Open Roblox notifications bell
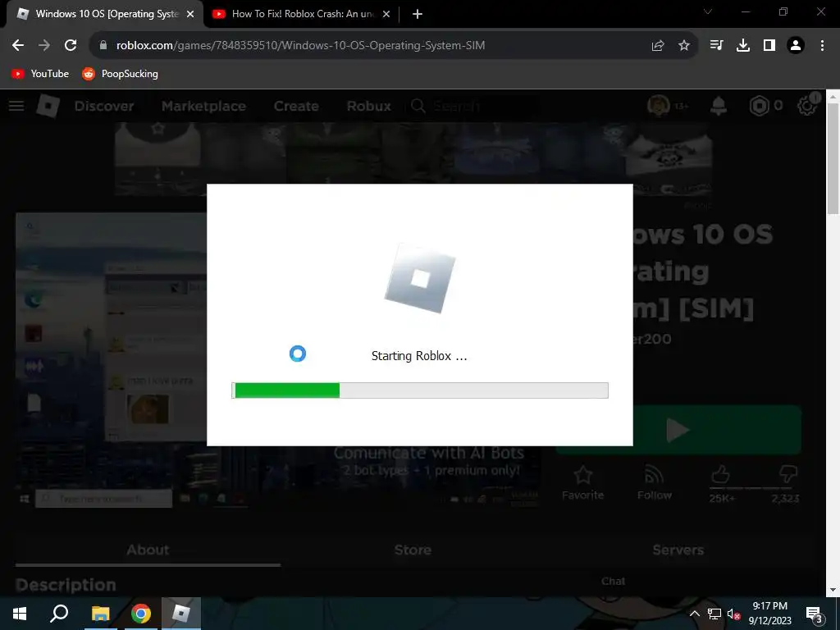Image resolution: width=840 pixels, height=630 pixels. 719,106
